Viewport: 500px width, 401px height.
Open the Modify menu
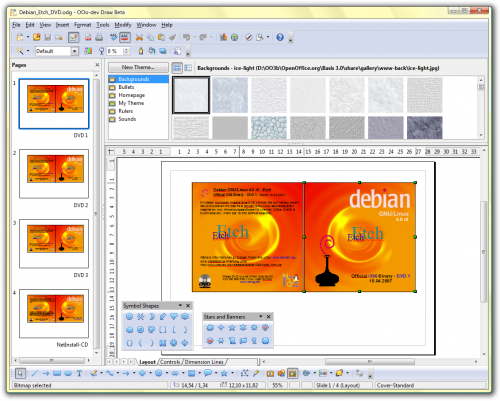coord(123,25)
